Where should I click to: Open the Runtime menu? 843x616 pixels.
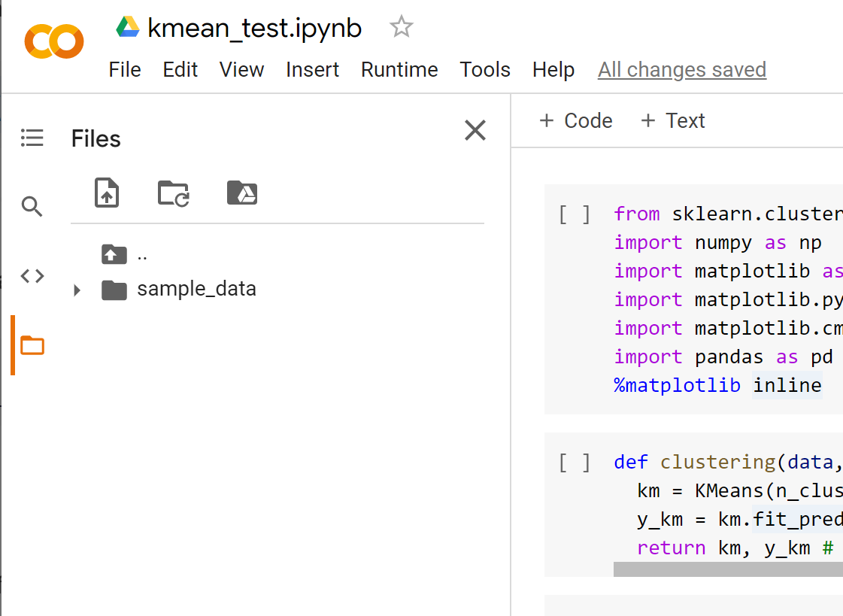pyautogui.click(x=399, y=70)
